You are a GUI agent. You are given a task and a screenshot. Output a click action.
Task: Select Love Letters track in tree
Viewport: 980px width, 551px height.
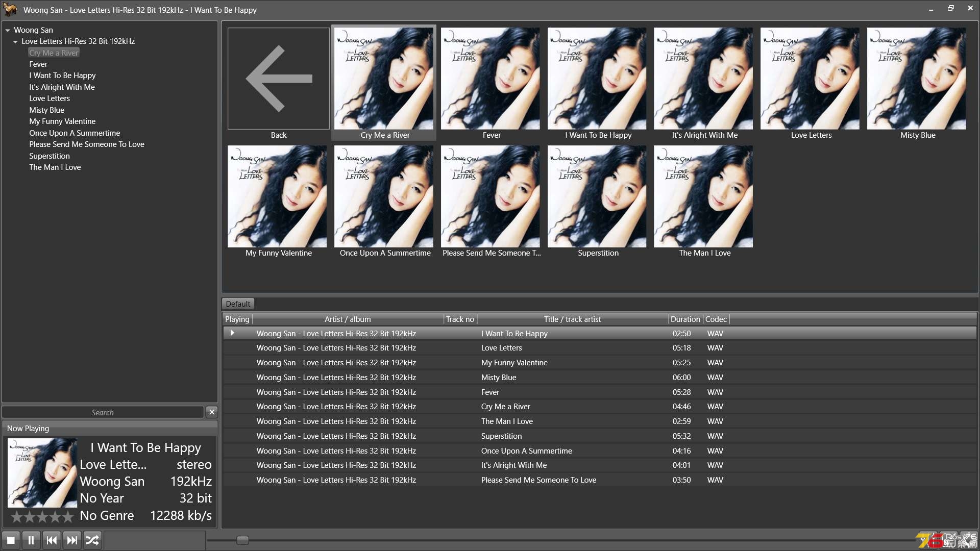pyautogui.click(x=50, y=98)
